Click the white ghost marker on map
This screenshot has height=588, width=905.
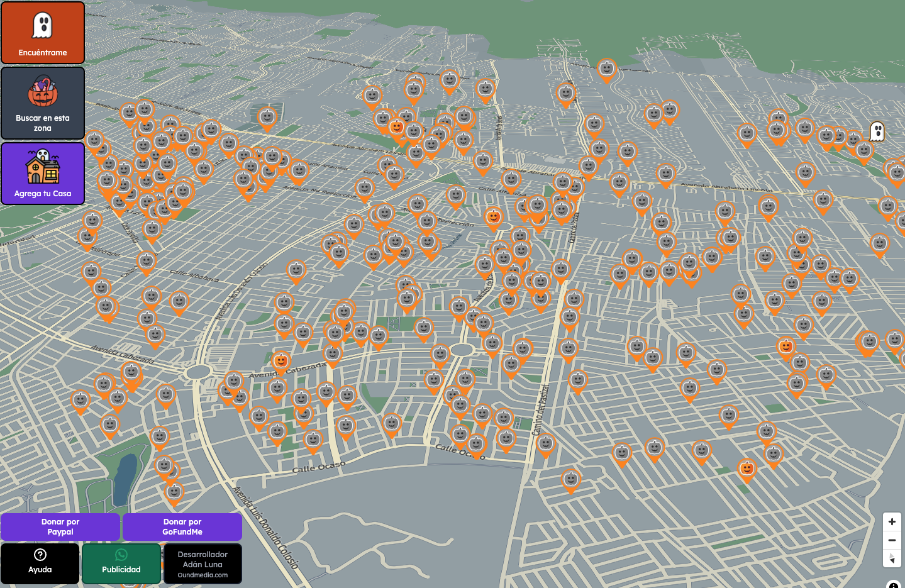877,131
